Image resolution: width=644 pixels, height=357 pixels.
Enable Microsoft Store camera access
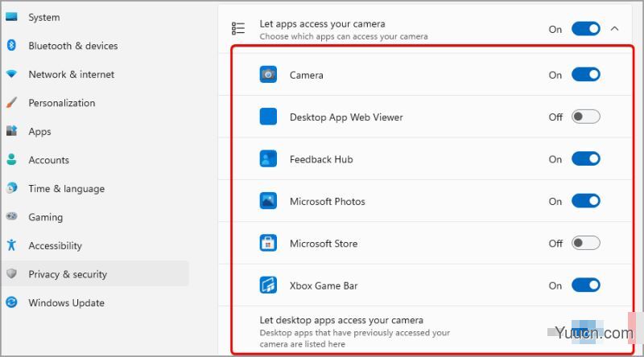coord(586,243)
